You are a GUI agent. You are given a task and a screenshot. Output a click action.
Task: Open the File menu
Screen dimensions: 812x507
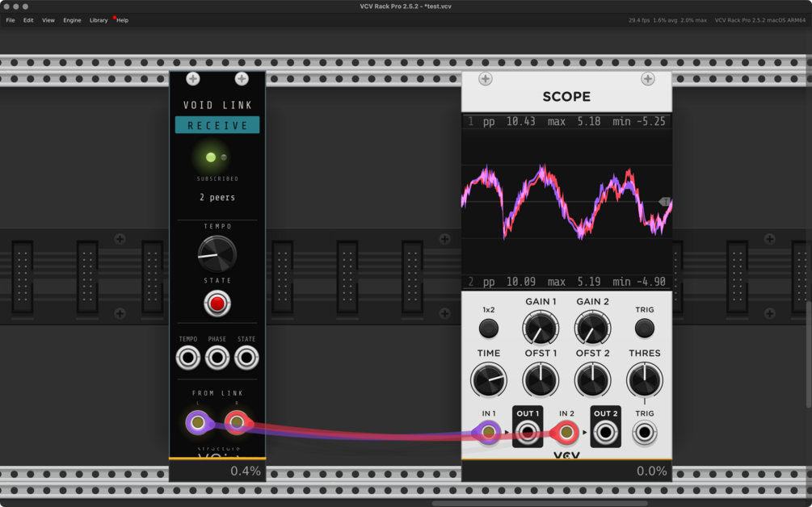point(11,20)
